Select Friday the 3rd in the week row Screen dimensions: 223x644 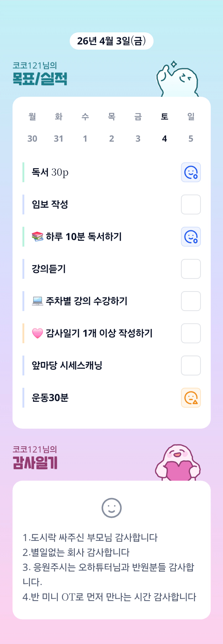138,139
